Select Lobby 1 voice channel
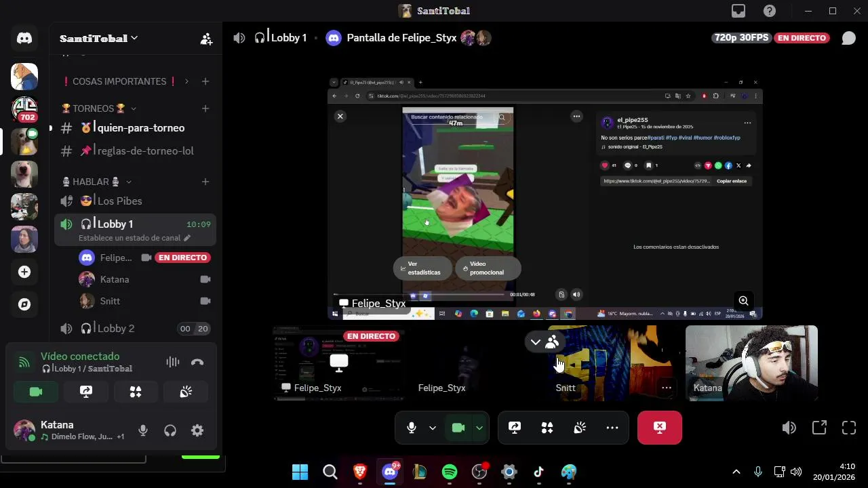Image resolution: width=868 pixels, height=488 pixels. click(x=136, y=230)
